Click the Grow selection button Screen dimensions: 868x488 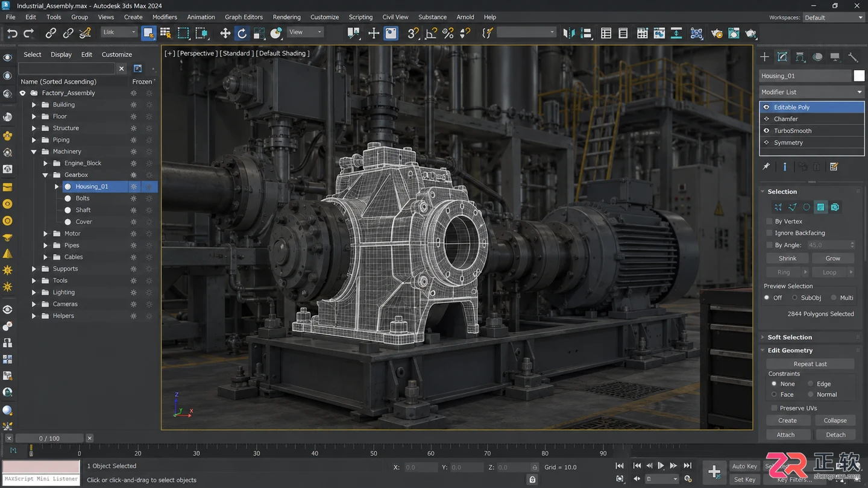point(832,258)
